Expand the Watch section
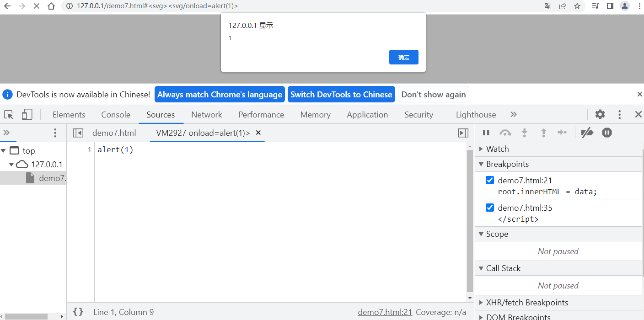Image resolution: width=644 pixels, height=320 pixels. [x=558, y=149]
